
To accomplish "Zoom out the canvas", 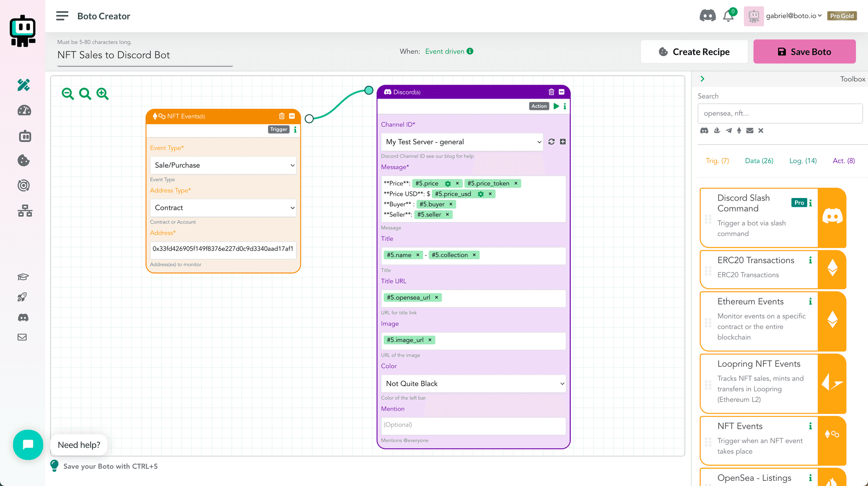I will pyautogui.click(x=68, y=94).
